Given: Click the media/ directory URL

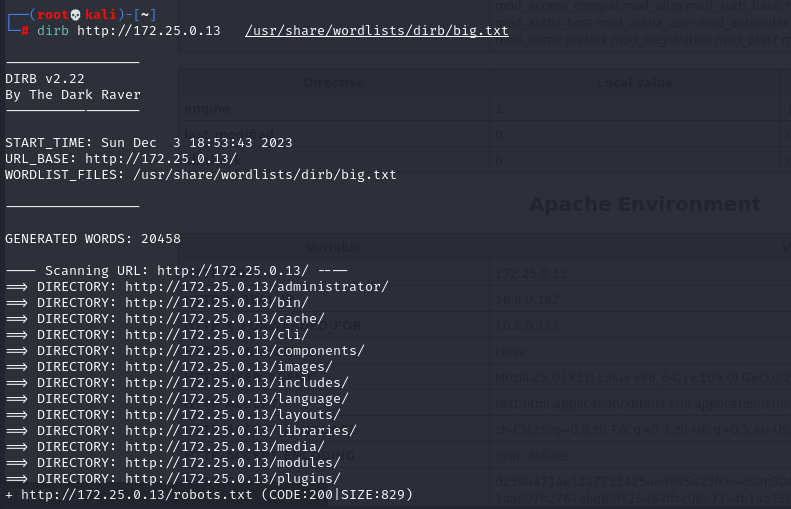Looking at the screenshot, I should point(225,447).
